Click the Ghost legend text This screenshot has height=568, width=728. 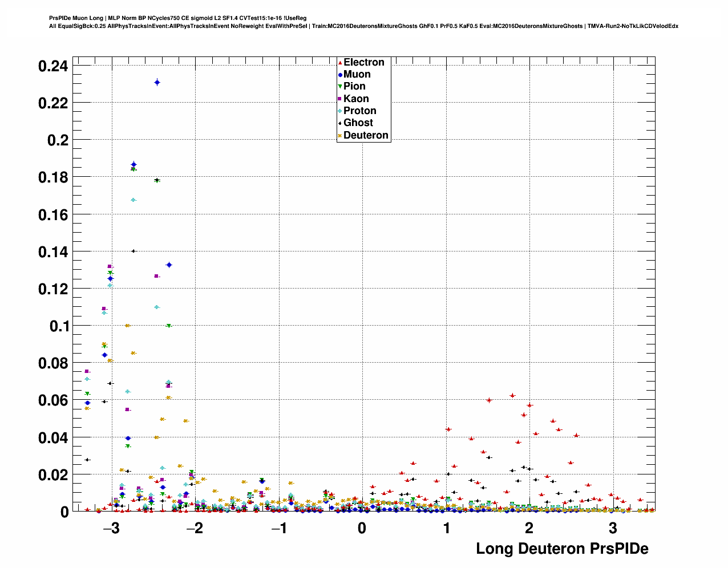coord(358,123)
